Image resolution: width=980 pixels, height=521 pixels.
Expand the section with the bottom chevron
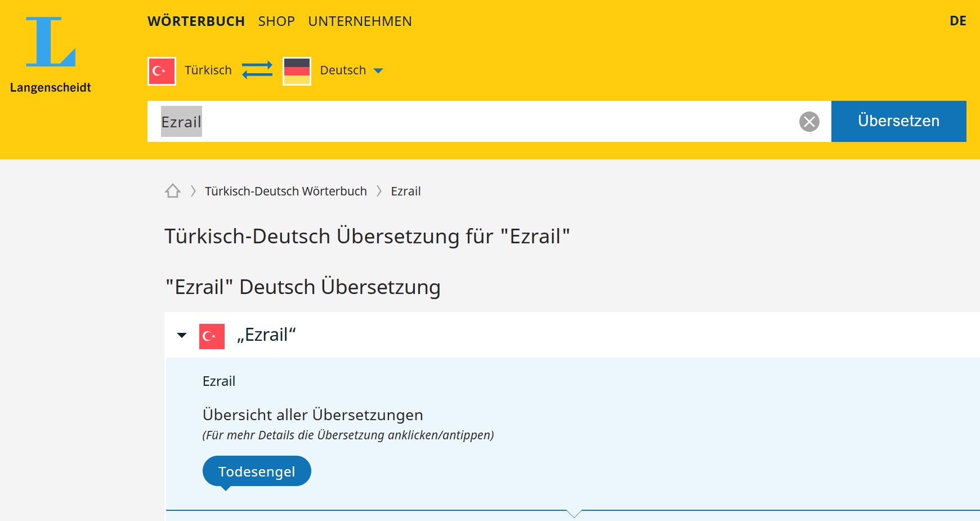pyautogui.click(x=574, y=513)
